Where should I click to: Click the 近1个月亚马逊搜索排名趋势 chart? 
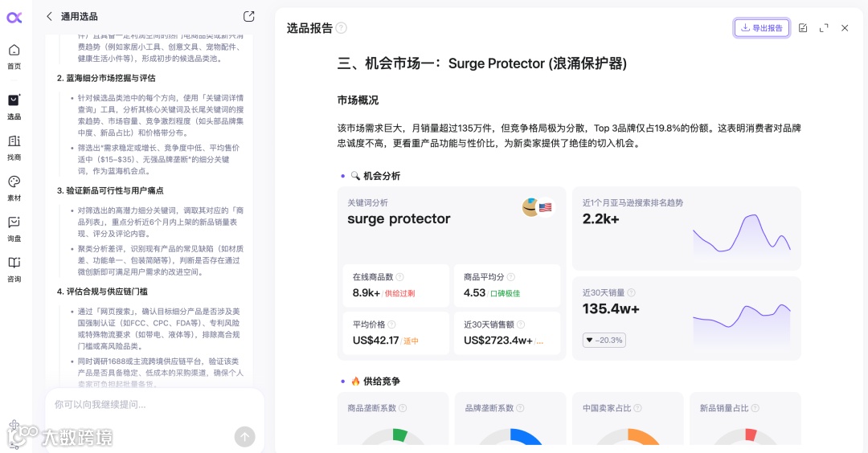click(x=742, y=235)
